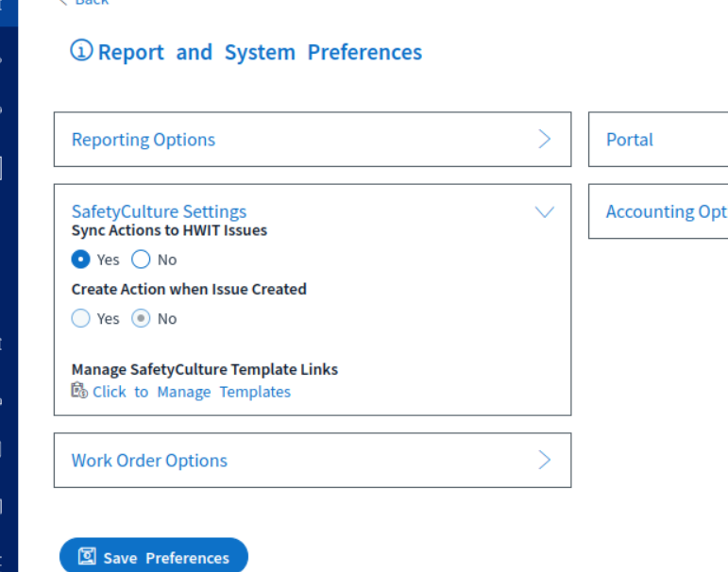
Task: Click the save icon inside Save Preferences button
Action: click(87, 556)
